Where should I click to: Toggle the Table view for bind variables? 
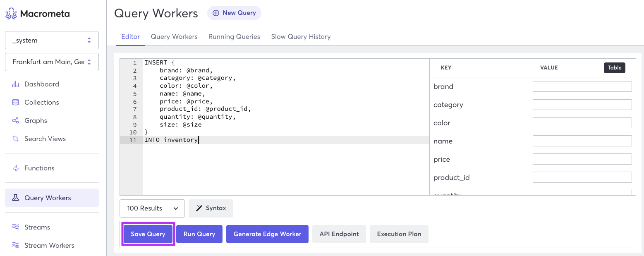(614, 67)
